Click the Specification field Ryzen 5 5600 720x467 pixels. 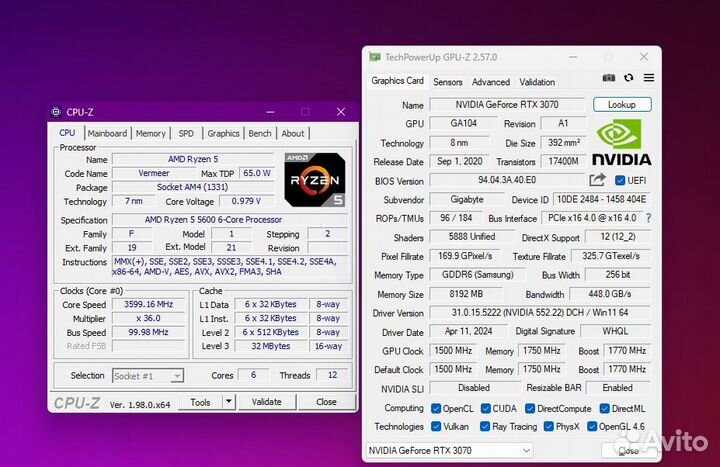click(x=230, y=219)
